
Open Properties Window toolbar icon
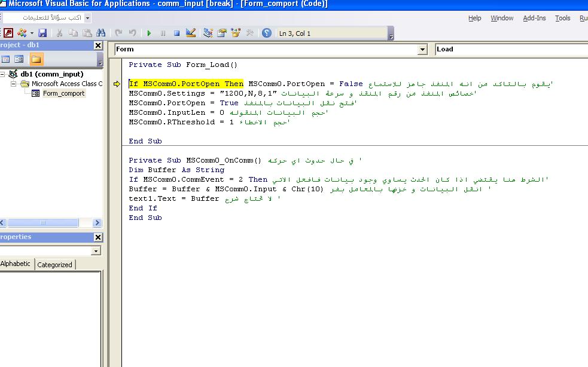(222, 33)
